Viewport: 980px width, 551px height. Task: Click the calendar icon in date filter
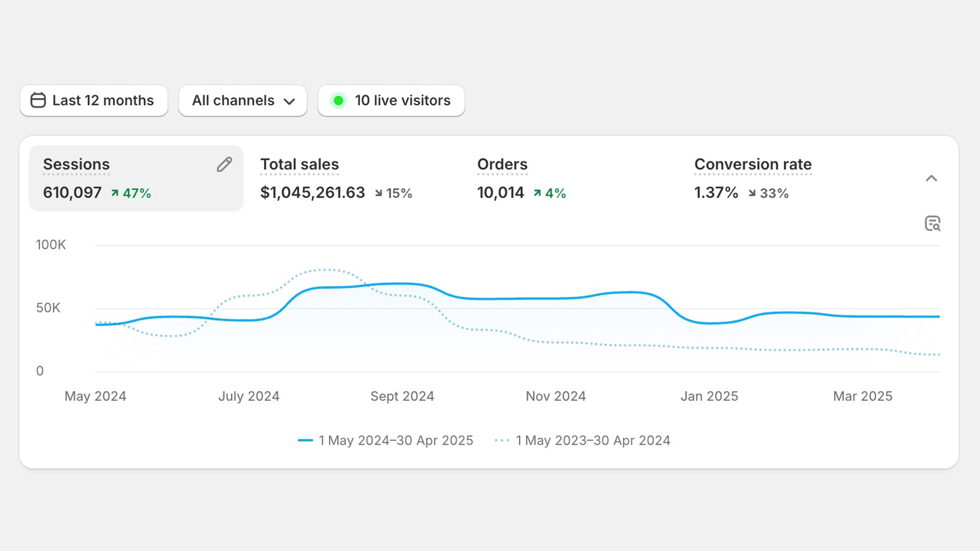(38, 100)
